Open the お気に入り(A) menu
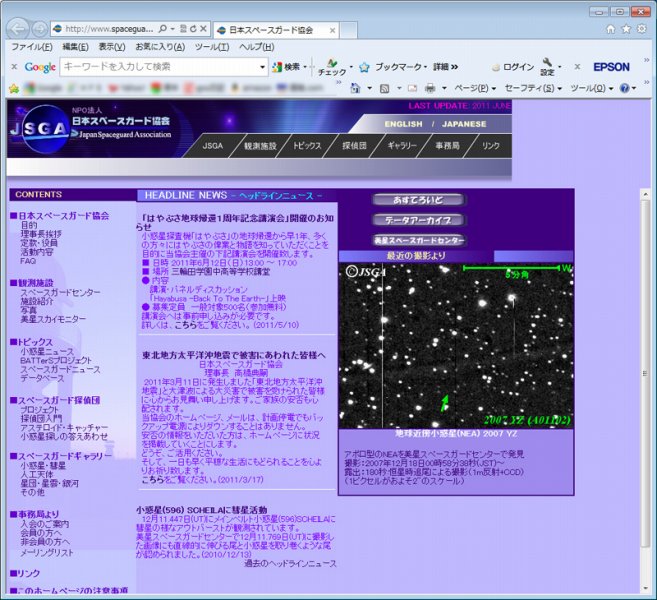 click(x=160, y=47)
